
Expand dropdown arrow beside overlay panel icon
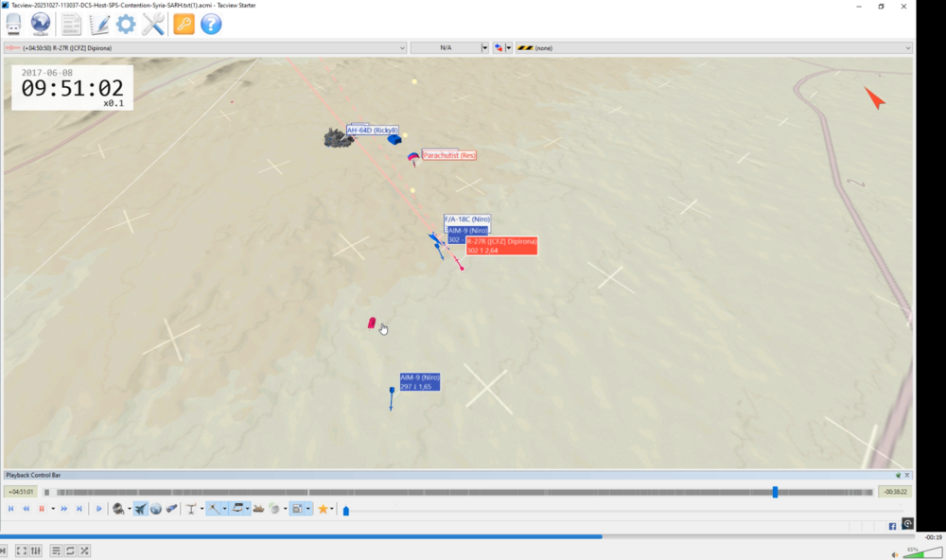(x=307, y=509)
